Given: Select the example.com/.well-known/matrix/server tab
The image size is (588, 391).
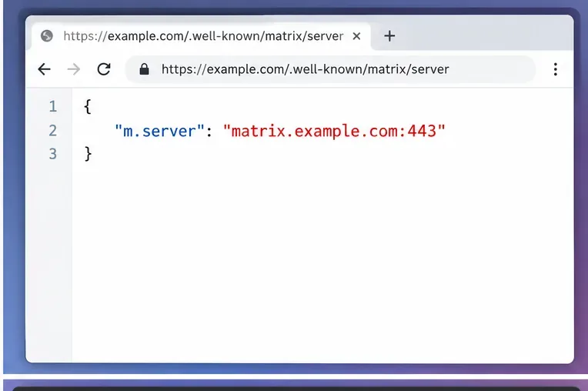Looking at the screenshot, I should click(x=201, y=36).
